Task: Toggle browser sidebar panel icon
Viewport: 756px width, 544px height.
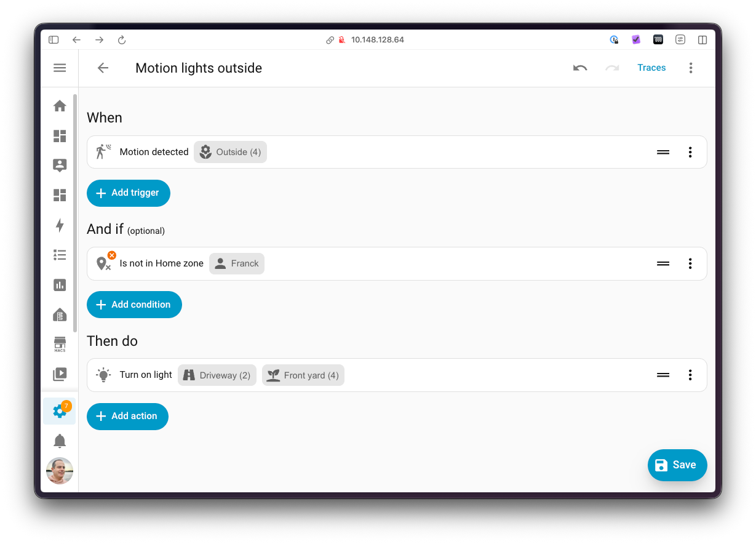Action: pos(54,39)
